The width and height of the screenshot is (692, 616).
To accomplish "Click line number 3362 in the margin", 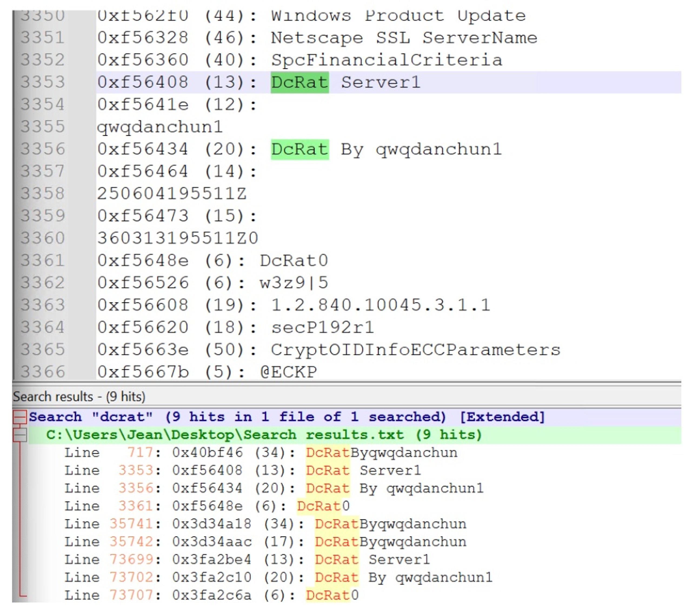I will (42, 283).
